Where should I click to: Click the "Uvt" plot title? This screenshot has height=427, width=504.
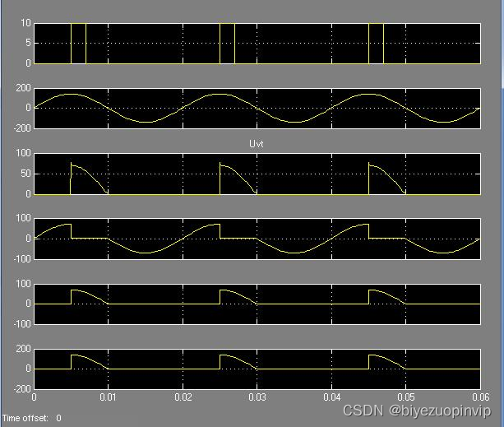tap(257, 144)
